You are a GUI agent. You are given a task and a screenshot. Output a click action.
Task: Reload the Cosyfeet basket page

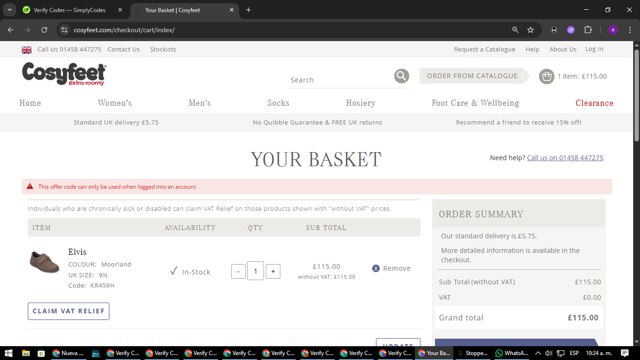click(x=44, y=30)
